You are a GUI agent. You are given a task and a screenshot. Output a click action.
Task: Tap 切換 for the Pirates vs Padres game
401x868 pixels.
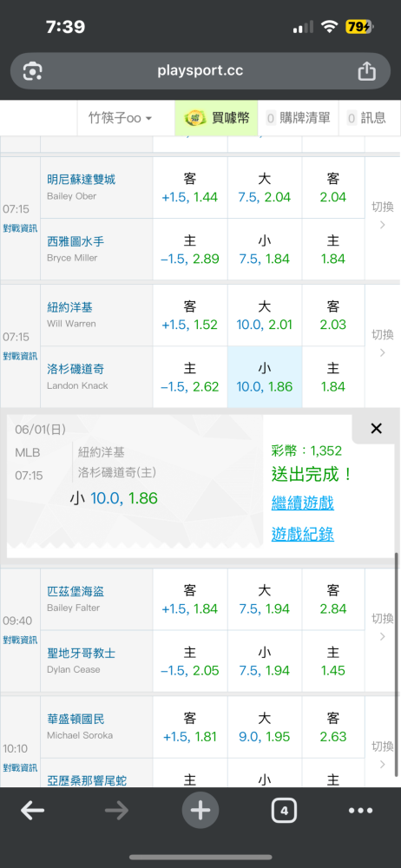(x=382, y=626)
